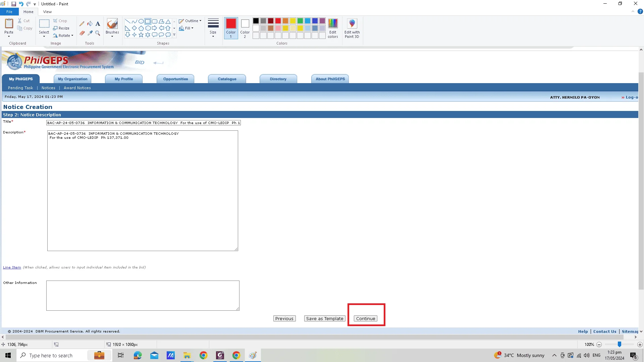Select the Text tool

click(x=98, y=24)
